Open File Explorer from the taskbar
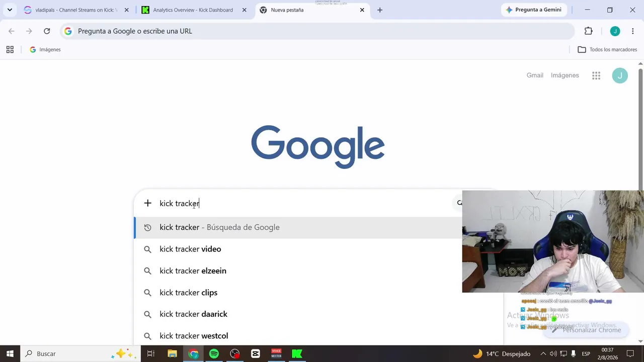 click(172, 354)
